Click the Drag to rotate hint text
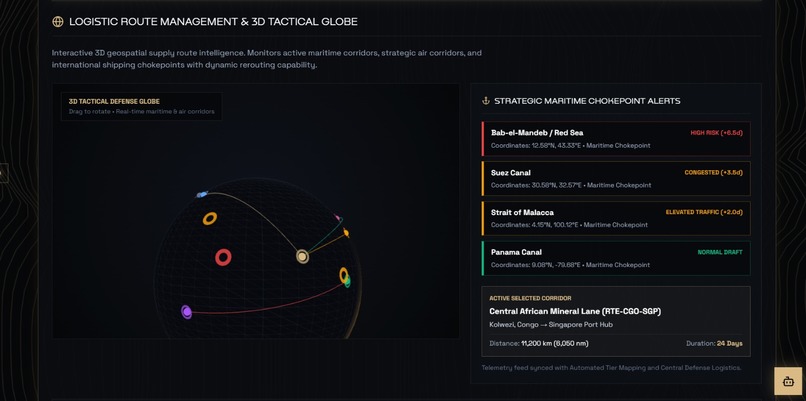Image resolution: width=806 pixels, height=401 pixels. point(142,111)
